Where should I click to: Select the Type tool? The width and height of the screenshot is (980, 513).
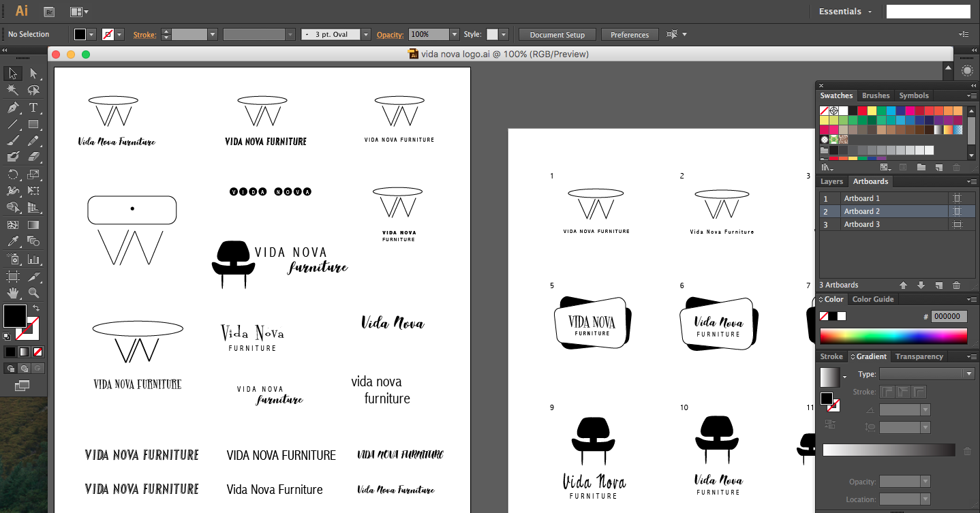(x=33, y=108)
